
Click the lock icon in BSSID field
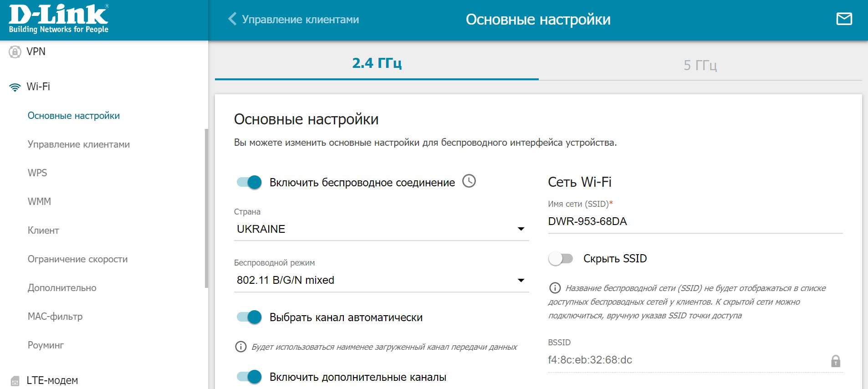(835, 361)
